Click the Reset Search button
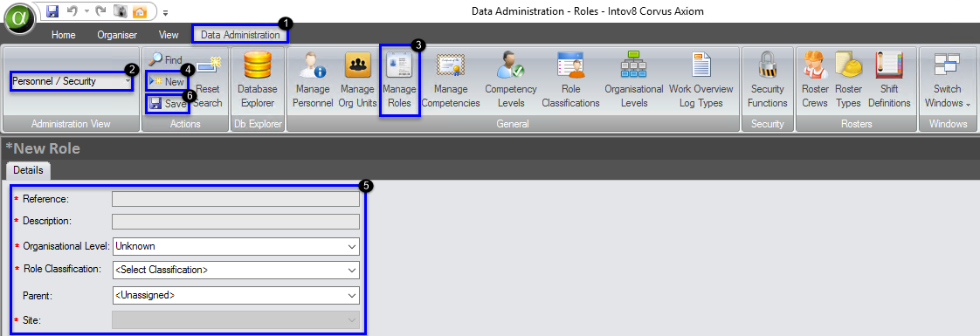The width and height of the screenshot is (980, 336). pos(208,82)
